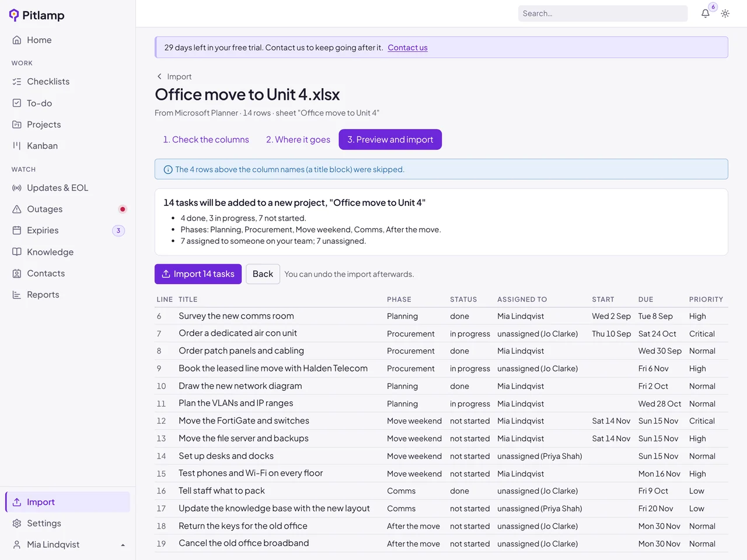Toggle the light/dark theme sun icon
Viewport: 747px width, 560px height.
pyautogui.click(x=725, y=13)
